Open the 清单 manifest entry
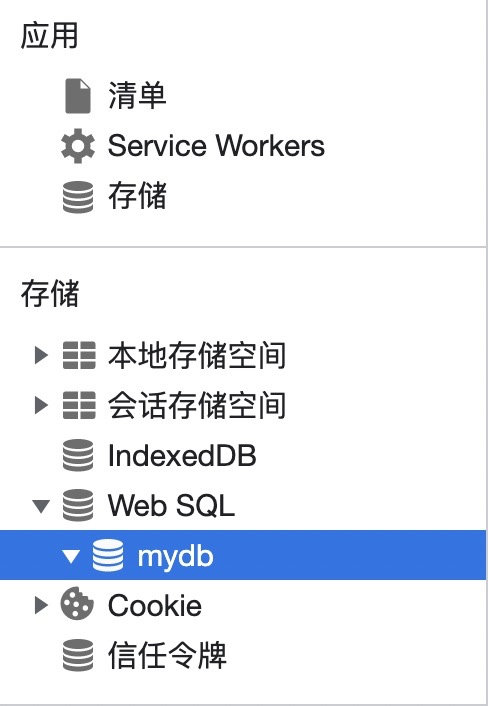488x706 pixels. 137,95
